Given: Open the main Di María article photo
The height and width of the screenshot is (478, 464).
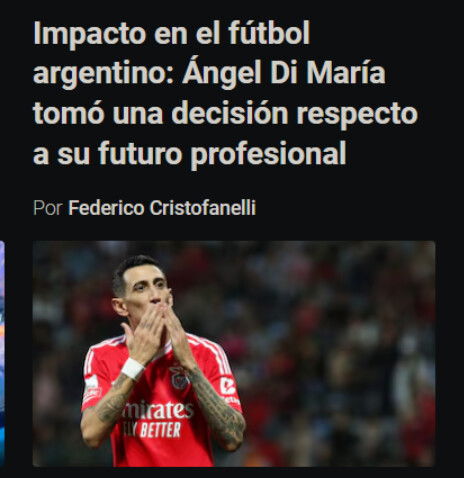Looking at the screenshot, I should 234,354.
